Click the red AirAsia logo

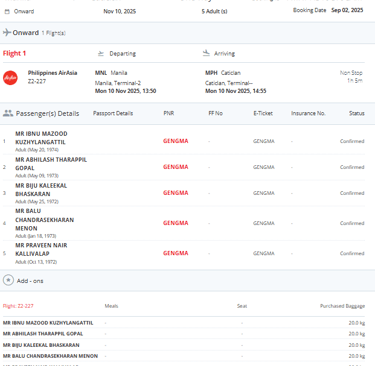(x=10, y=78)
